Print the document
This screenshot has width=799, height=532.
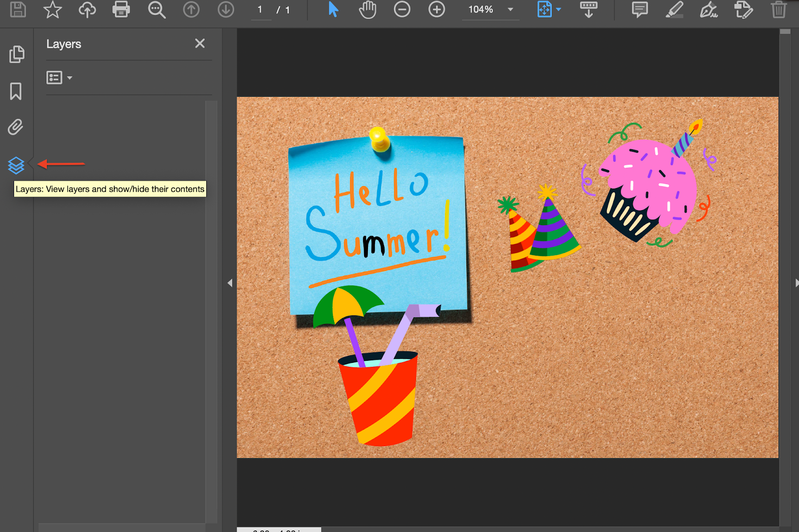pos(121,9)
